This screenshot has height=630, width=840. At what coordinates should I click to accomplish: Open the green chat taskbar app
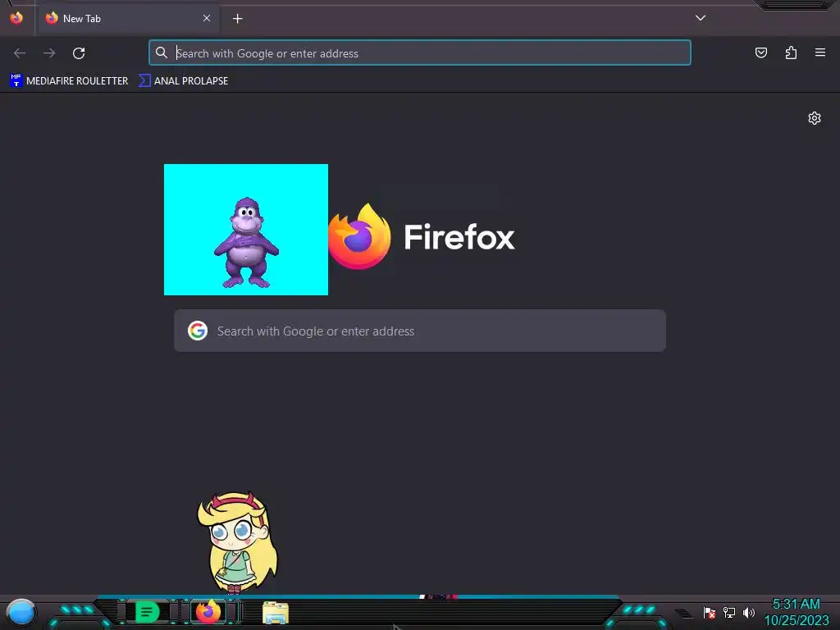[x=147, y=612]
